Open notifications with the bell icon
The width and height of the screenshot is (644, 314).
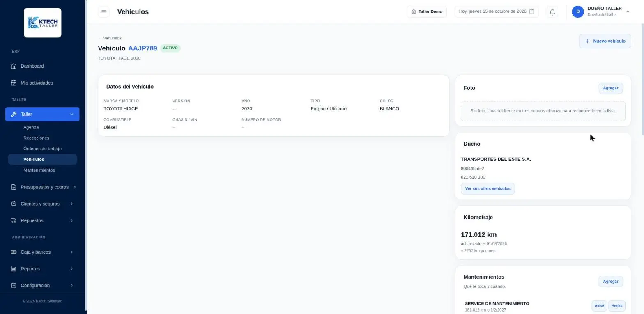click(x=552, y=12)
